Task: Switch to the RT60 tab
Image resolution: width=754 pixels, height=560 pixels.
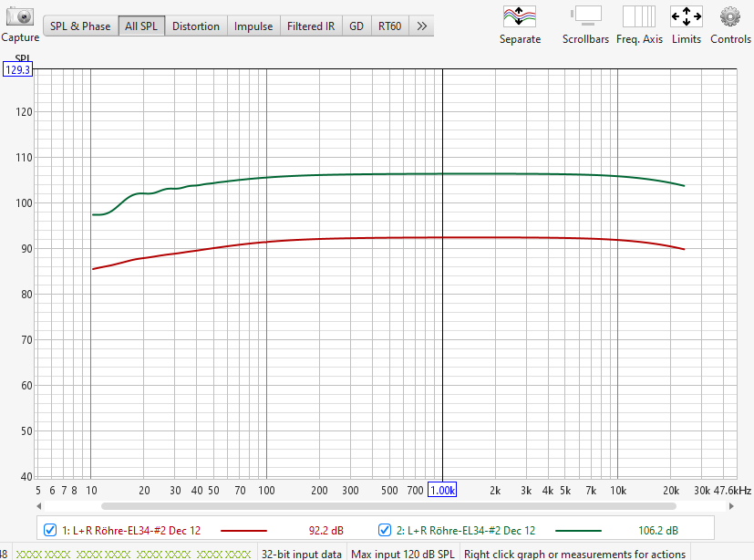Action: tap(389, 26)
